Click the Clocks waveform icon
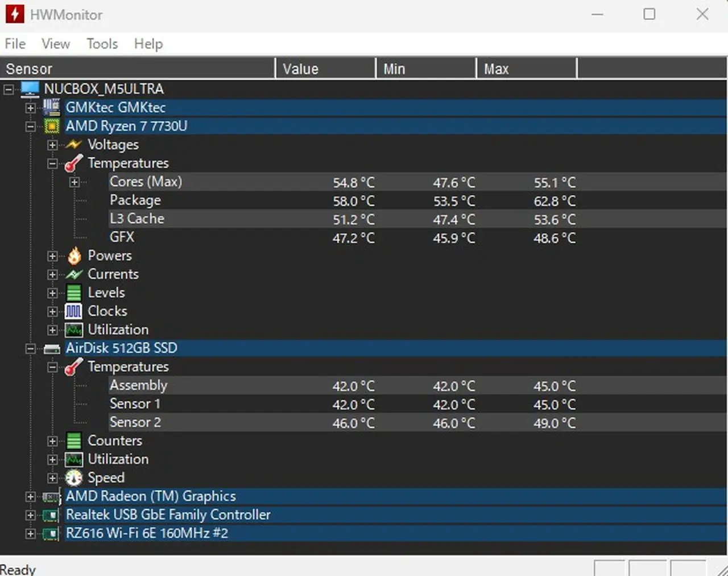 tap(74, 311)
